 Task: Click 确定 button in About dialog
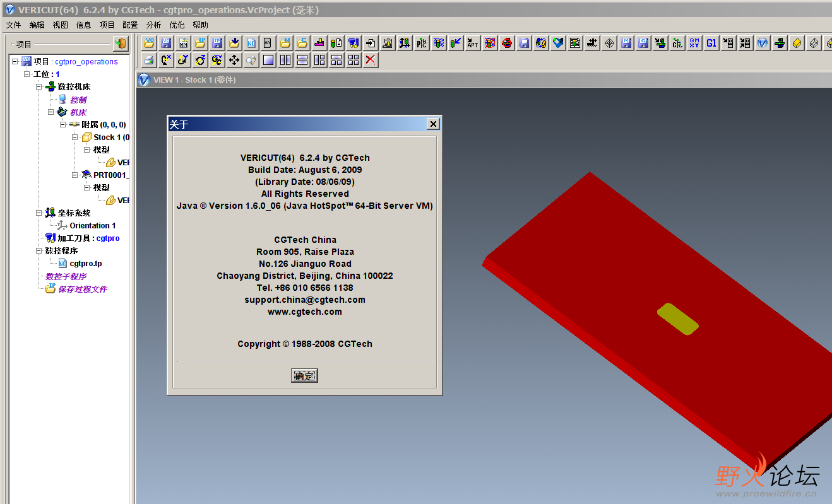point(304,376)
